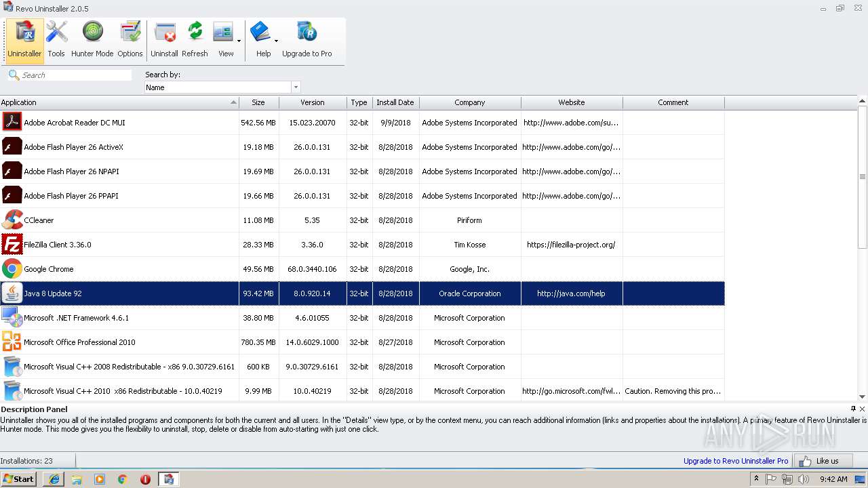Select Visual C++ 2010 x86 Redistributable icon
This screenshot has width=868, height=488.
tap(12, 390)
